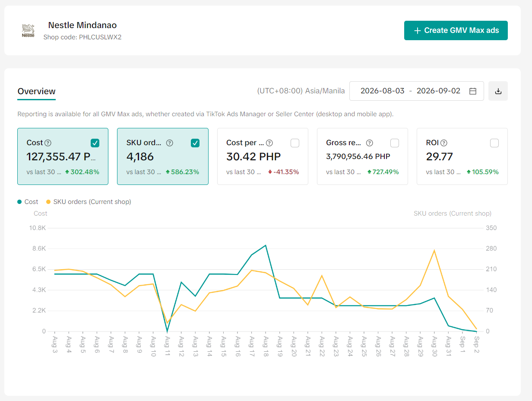Viewport: 532px width, 401px height.
Task: Click the Nestle shop logo
Action: (x=28, y=30)
